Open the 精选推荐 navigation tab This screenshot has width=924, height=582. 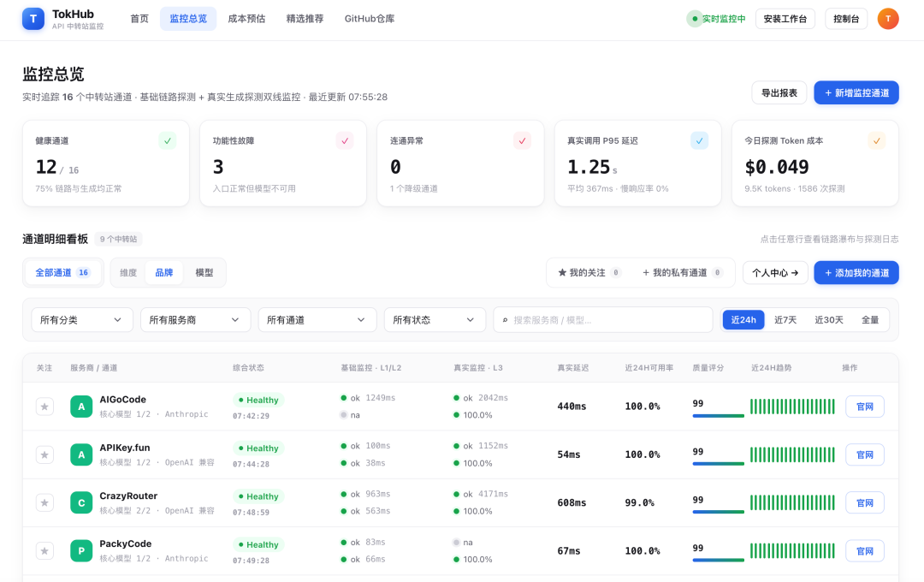pos(305,19)
